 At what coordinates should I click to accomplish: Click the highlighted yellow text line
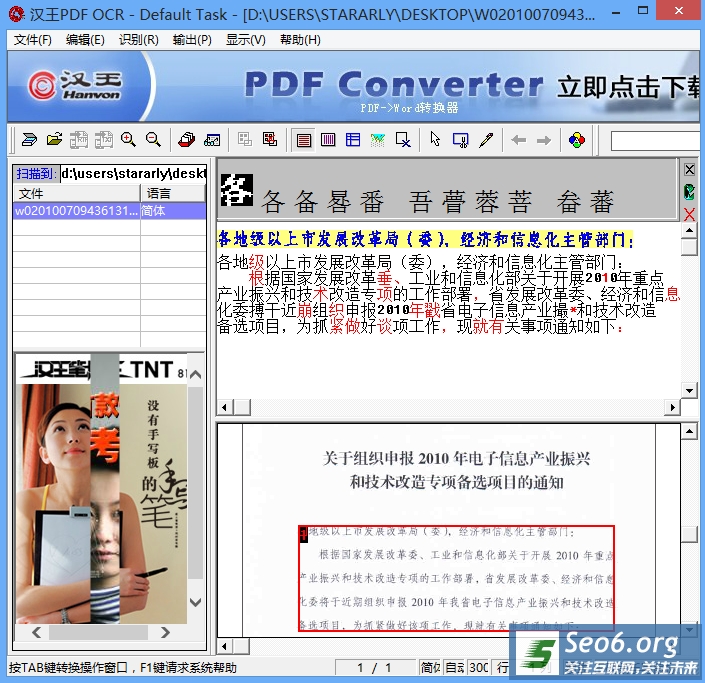coord(425,239)
